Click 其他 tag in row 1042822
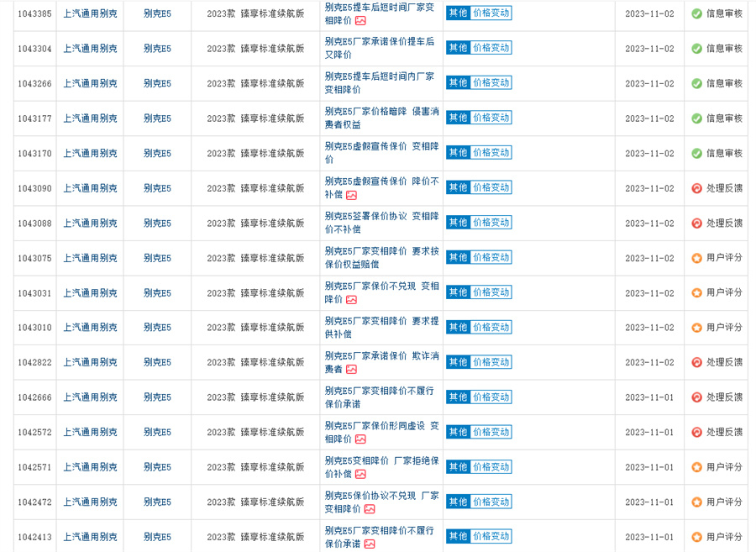Image resolution: width=756 pixels, height=552 pixels. click(x=458, y=362)
